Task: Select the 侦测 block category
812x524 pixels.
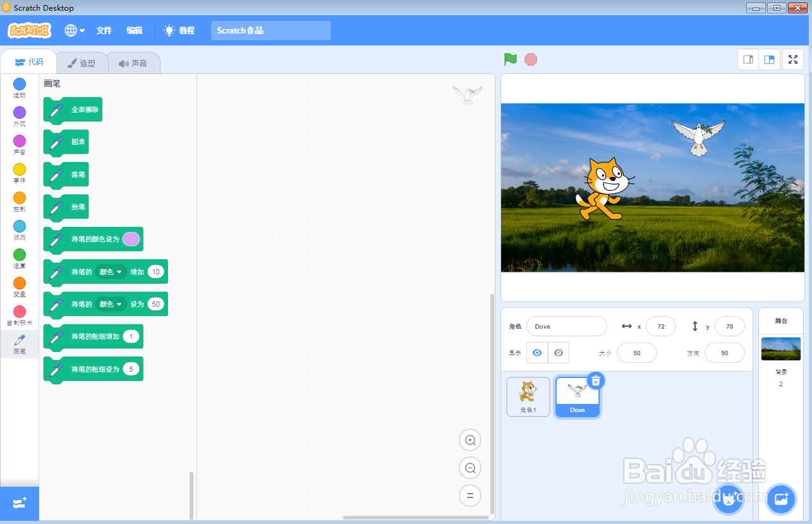Action: pos(20,231)
